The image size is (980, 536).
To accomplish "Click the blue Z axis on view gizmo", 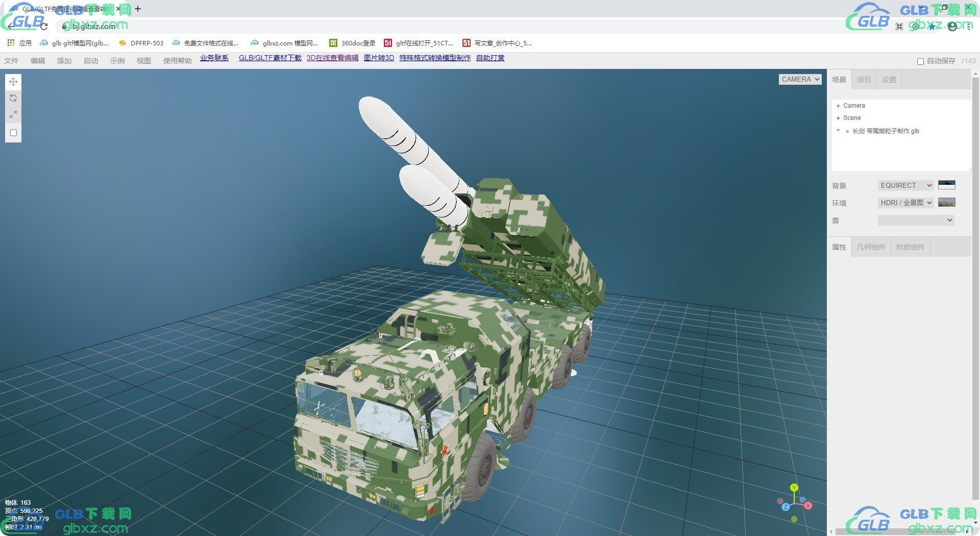I will click(x=786, y=507).
